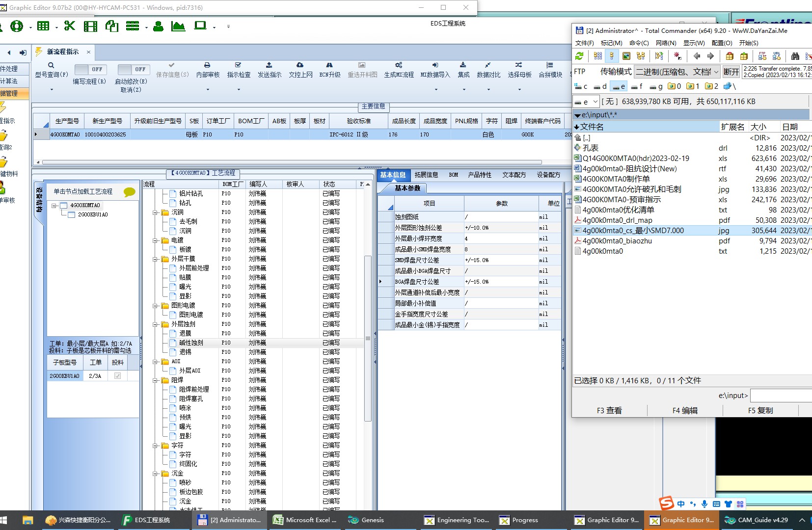Image resolution: width=812 pixels, height=530 pixels.
Task: Click the 型号查询(F) search icon
Action: tap(51, 65)
